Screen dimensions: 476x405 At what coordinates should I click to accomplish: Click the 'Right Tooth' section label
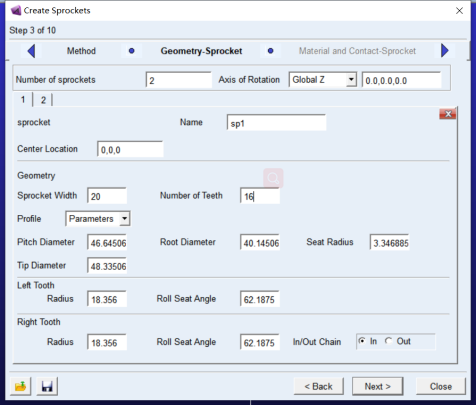[x=39, y=322]
